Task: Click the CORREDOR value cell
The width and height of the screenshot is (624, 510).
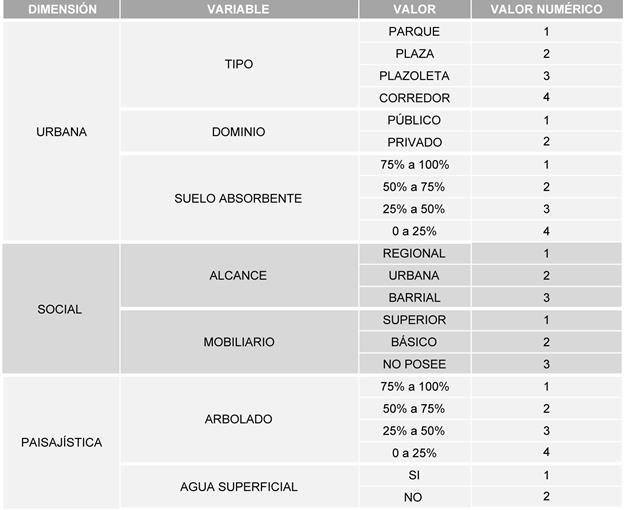Action: [414, 98]
